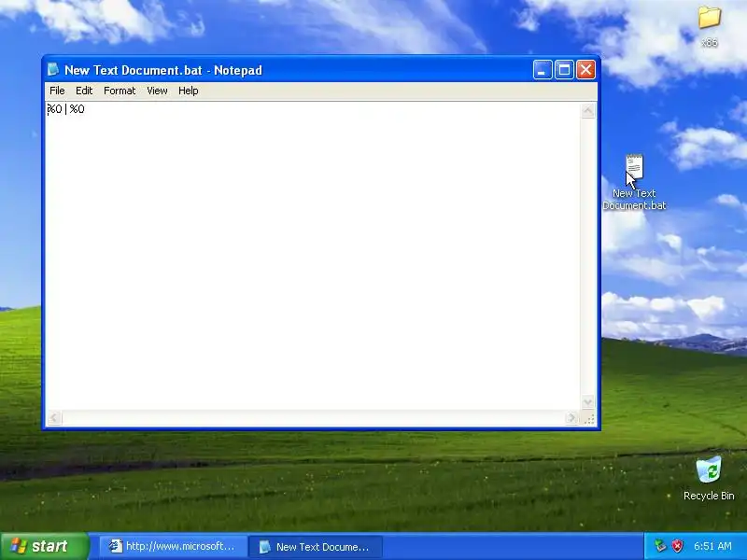Screen dimensions: 747x560
Task: Open the Edit menu in Notepad
Action: coord(84,91)
